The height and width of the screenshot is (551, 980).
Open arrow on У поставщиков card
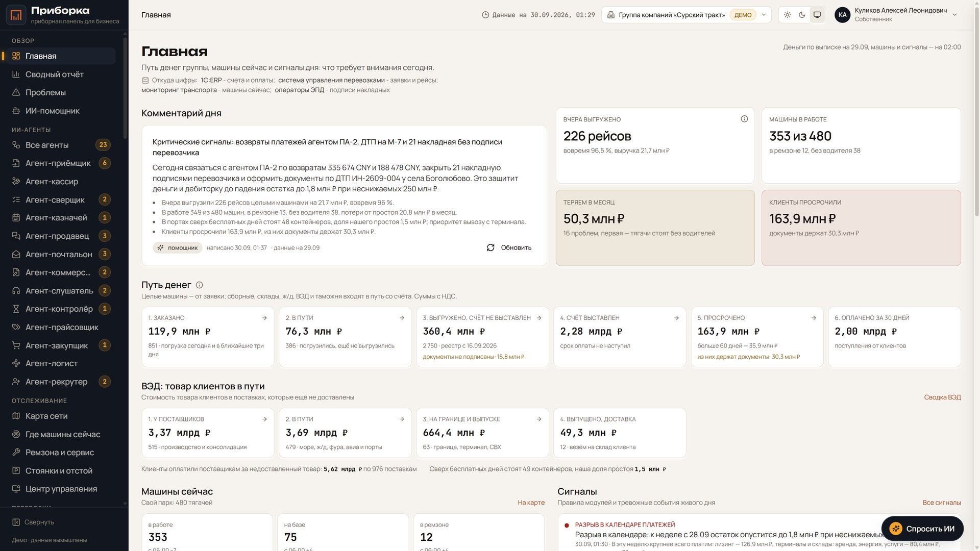(x=264, y=419)
